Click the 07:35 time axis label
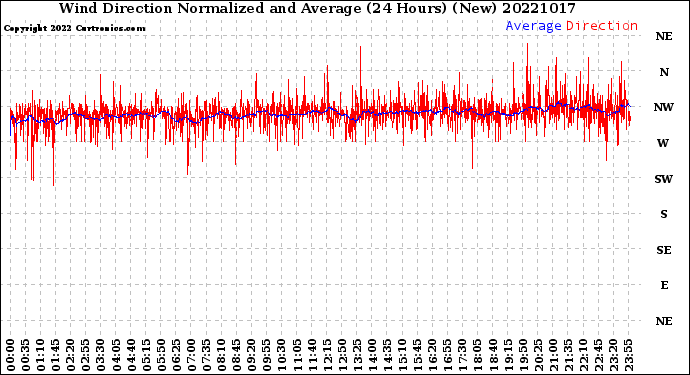The image size is (690, 375). point(206,355)
